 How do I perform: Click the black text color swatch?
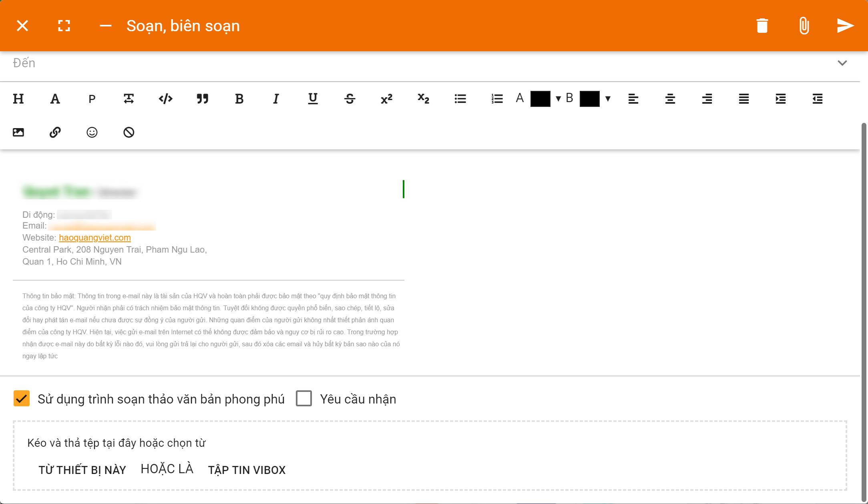tap(540, 99)
